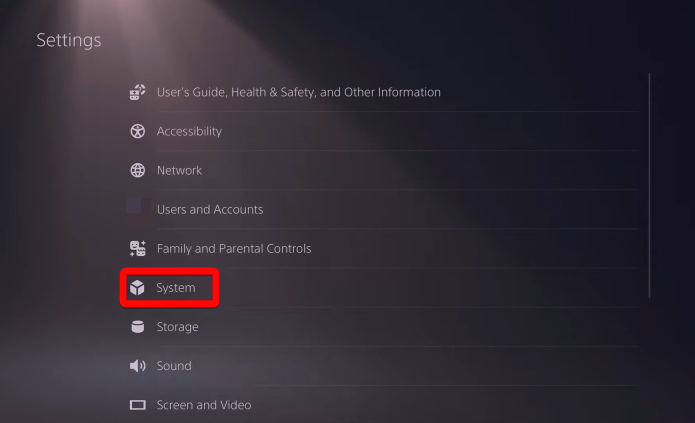Choose the Users and Accounts label

[210, 209]
